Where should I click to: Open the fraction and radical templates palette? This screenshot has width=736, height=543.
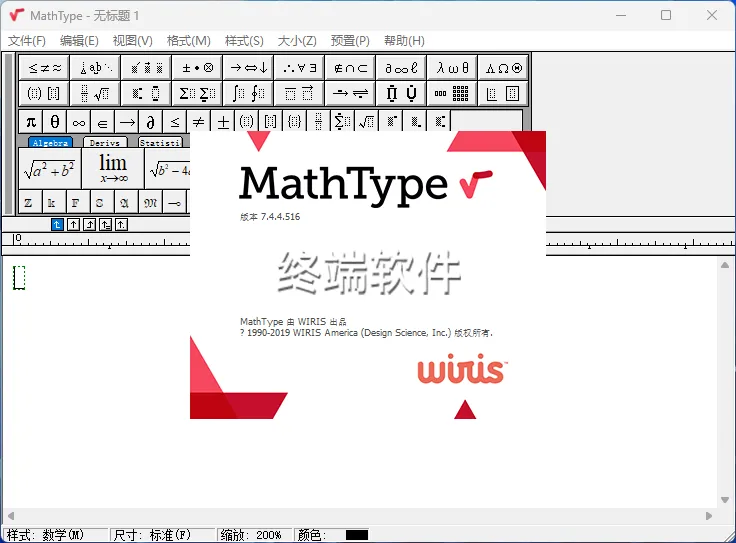(x=95, y=93)
